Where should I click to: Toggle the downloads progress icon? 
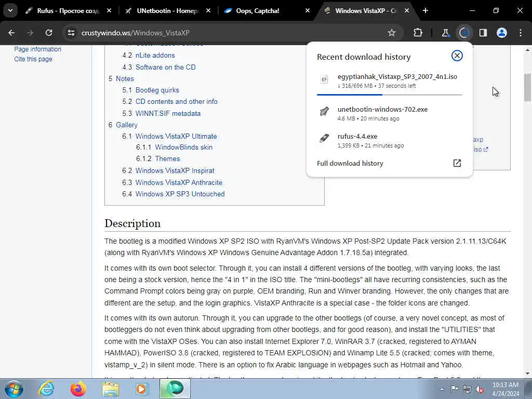[x=464, y=33]
